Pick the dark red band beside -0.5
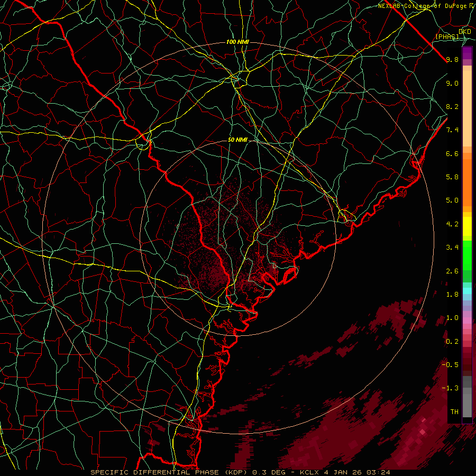Screen dimensions: 476x476 [467, 364]
